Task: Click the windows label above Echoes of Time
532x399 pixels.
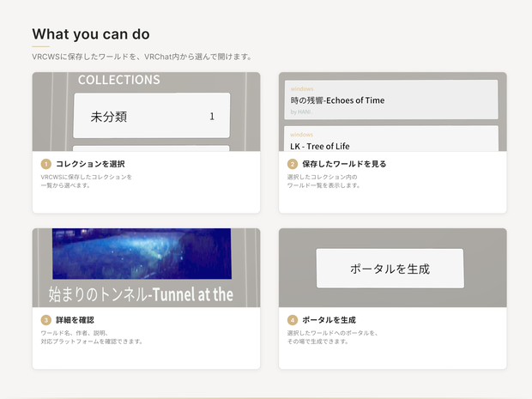Action: coord(302,89)
